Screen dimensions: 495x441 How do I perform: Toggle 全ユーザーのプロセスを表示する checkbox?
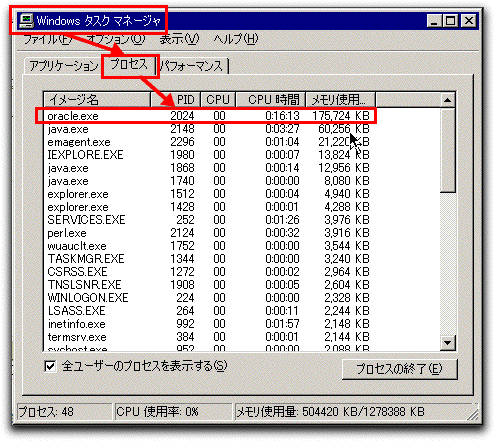point(50,367)
